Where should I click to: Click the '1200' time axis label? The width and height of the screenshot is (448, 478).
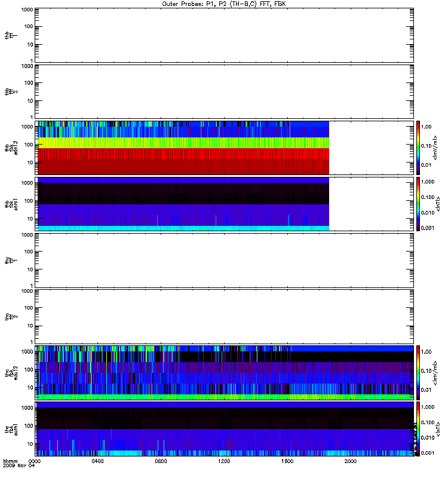[x=224, y=461]
